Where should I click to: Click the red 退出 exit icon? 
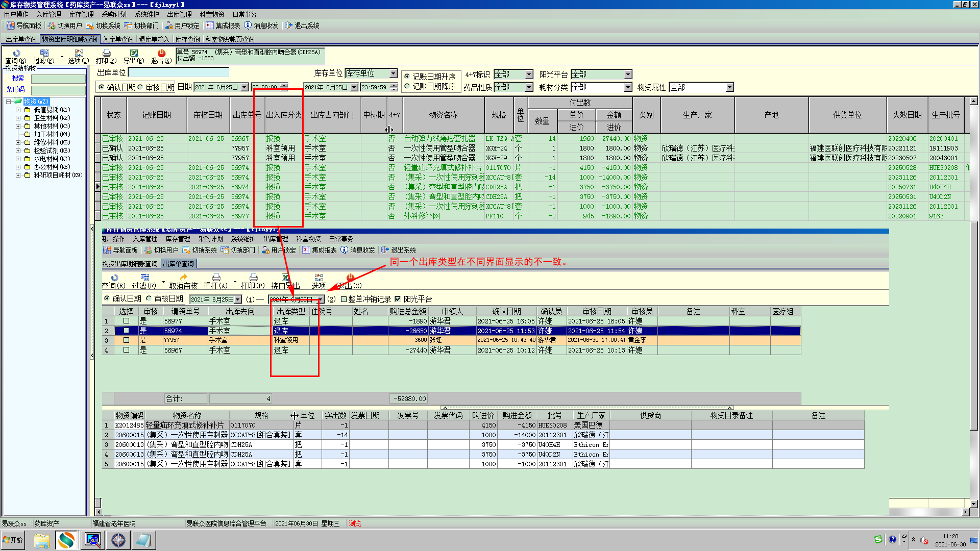161,54
